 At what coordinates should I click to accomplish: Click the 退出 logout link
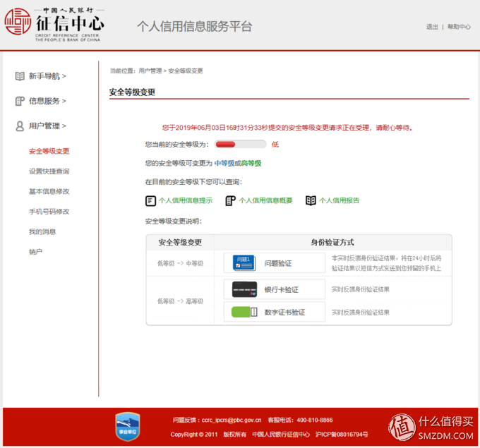[432, 27]
